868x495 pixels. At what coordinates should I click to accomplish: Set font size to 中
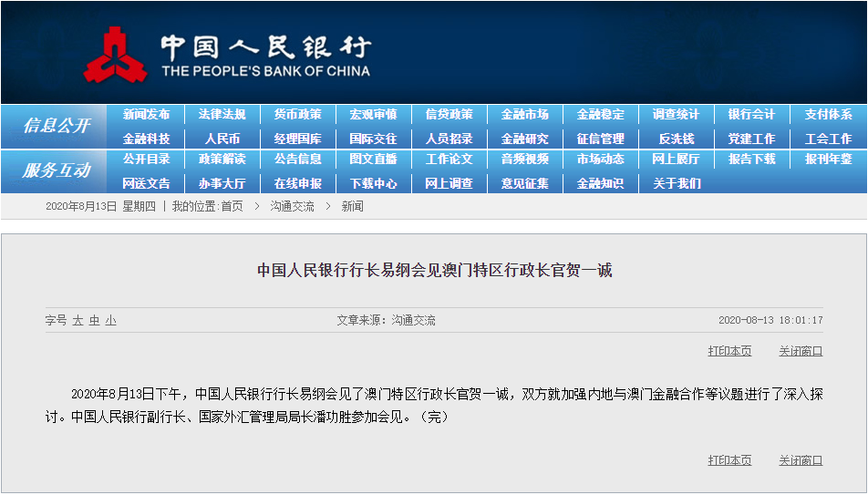[94, 321]
